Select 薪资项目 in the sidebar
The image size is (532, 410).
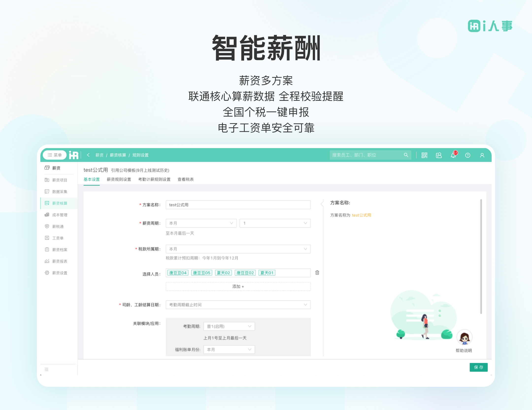(59, 180)
